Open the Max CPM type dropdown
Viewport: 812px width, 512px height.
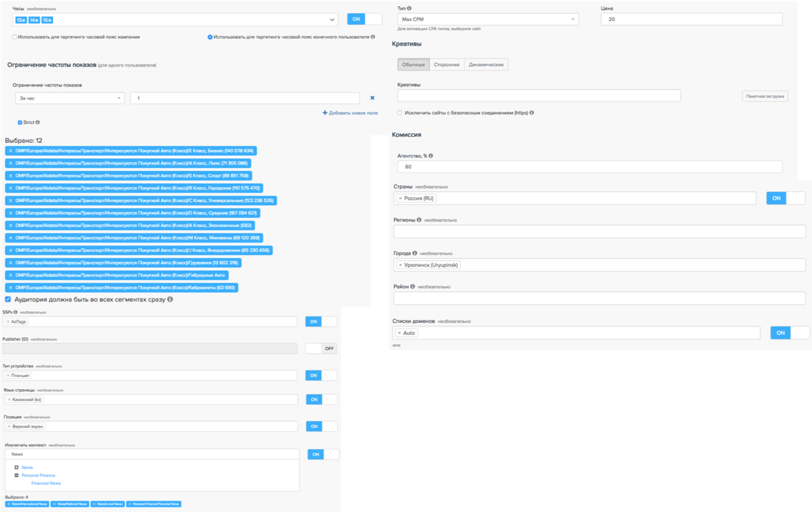pos(488,20)
